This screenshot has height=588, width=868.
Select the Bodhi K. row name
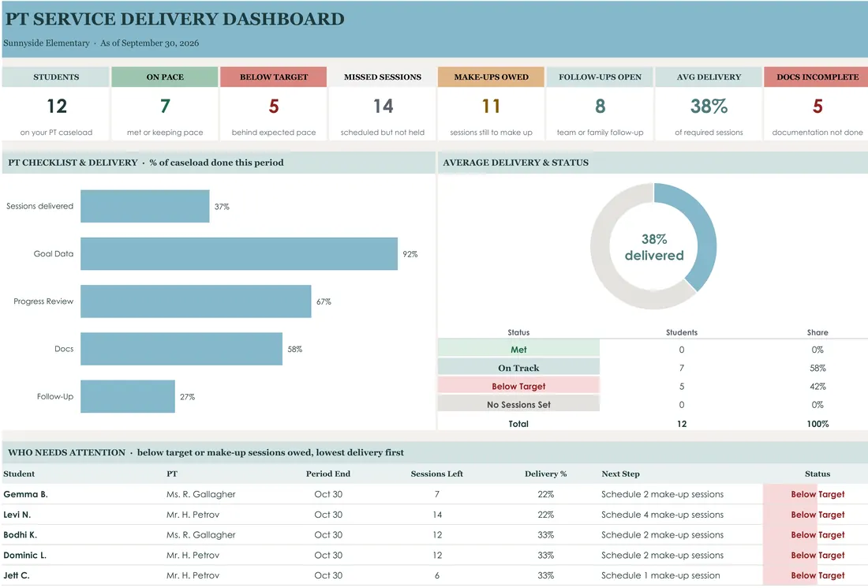(x=21, y=535)
